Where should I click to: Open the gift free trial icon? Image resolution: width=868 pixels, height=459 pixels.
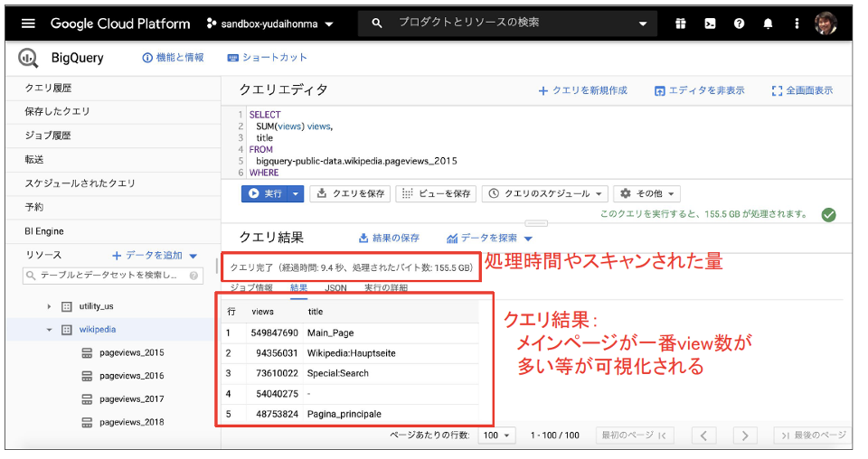click(x=680, y=23)
